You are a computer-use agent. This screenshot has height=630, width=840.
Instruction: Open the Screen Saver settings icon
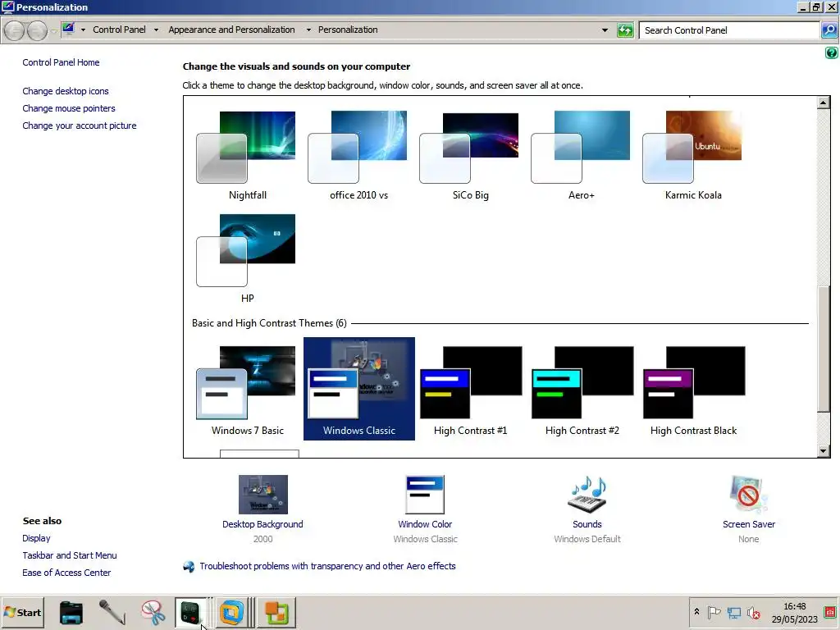click(748, 495)
